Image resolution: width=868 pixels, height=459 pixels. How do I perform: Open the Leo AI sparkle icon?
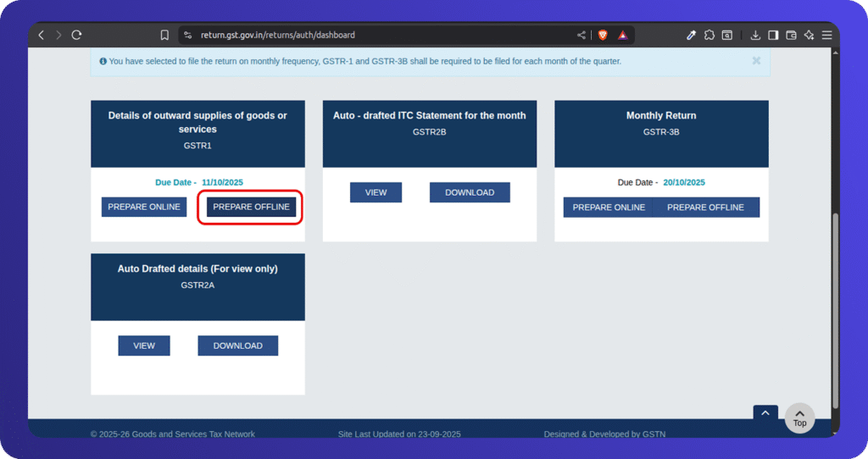tap(809, 35)
